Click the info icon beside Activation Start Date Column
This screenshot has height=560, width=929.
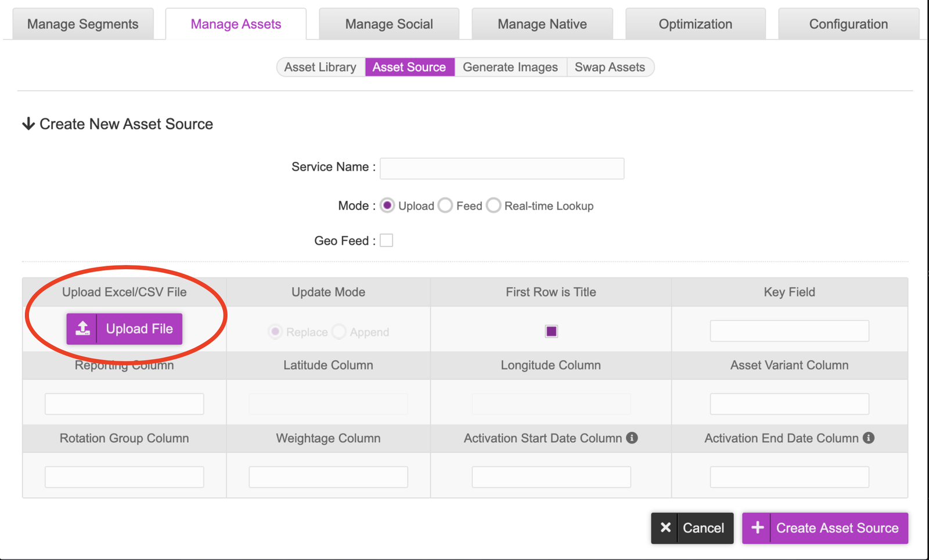coord(632,438)
